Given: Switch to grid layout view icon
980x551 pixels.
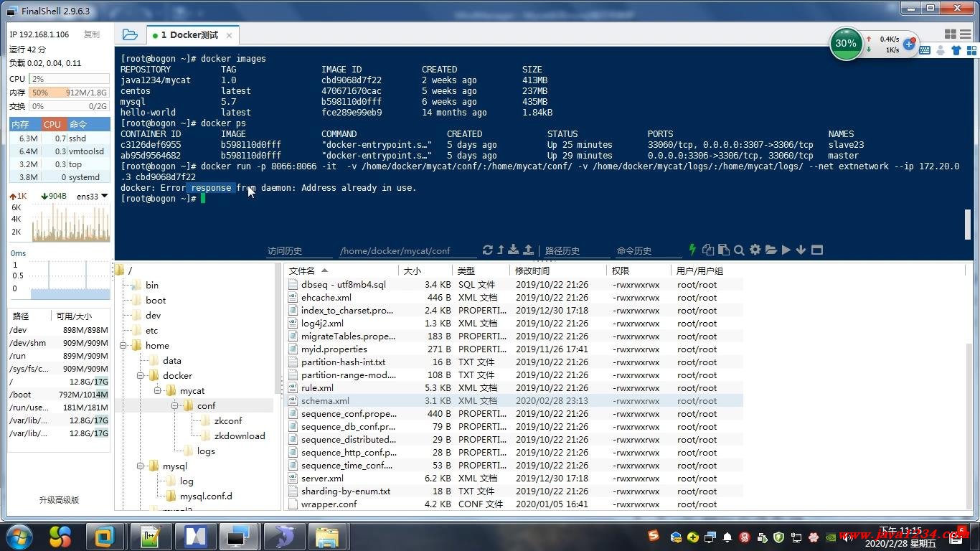Looking at the screenshot, I should coord(951,34).
